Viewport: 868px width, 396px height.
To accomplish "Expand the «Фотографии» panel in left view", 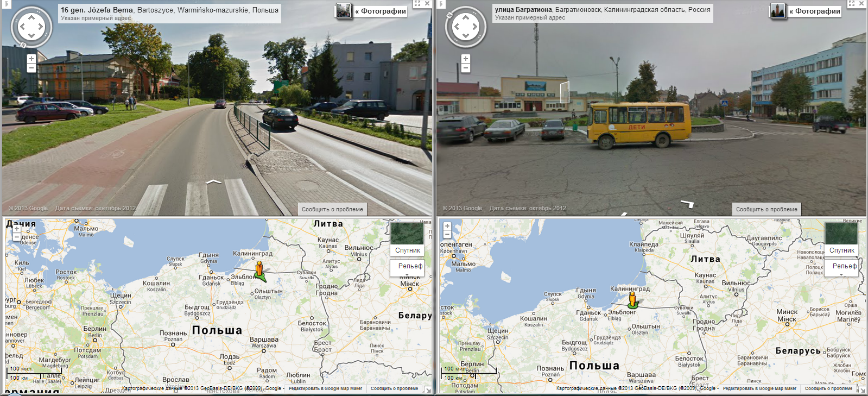I will pyautogui.click(x=380, y=11).
